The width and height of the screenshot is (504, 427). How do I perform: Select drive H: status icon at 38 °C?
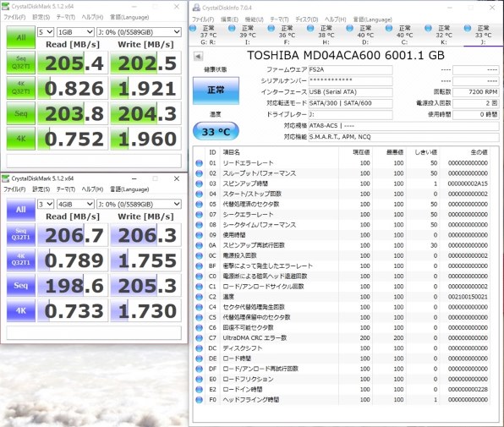(x=310, y=28)
